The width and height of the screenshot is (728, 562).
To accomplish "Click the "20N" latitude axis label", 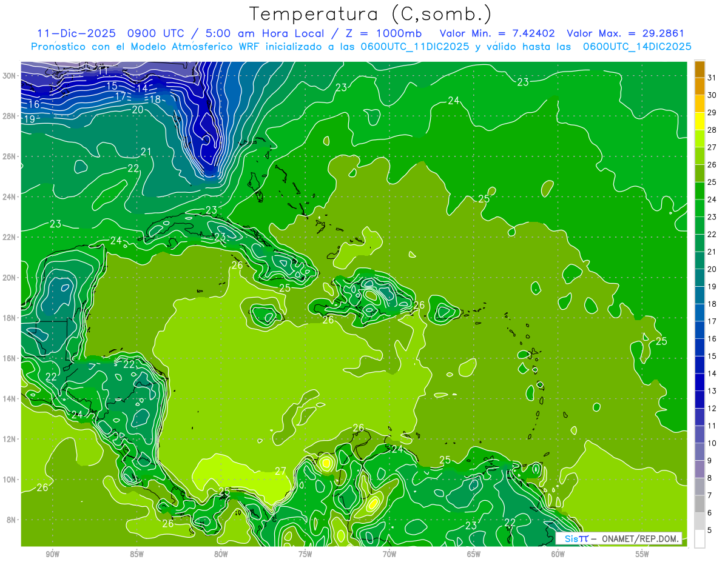I will (x=9, y=278).
